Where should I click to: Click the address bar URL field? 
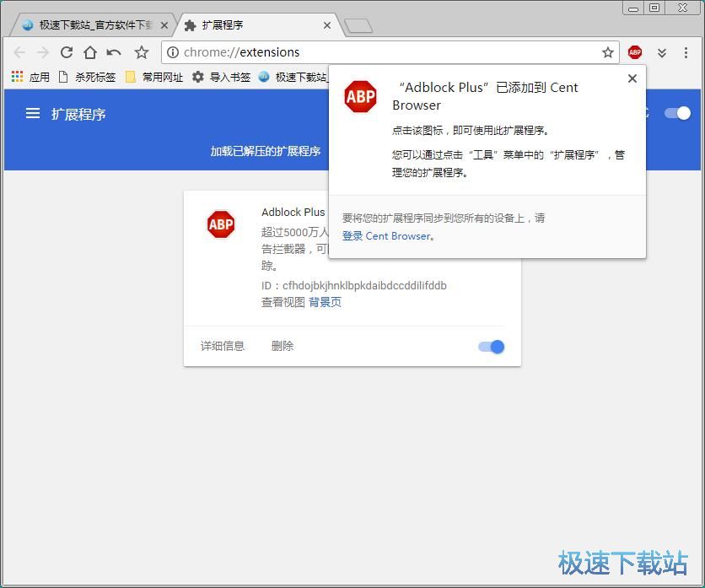click(390, 52)
